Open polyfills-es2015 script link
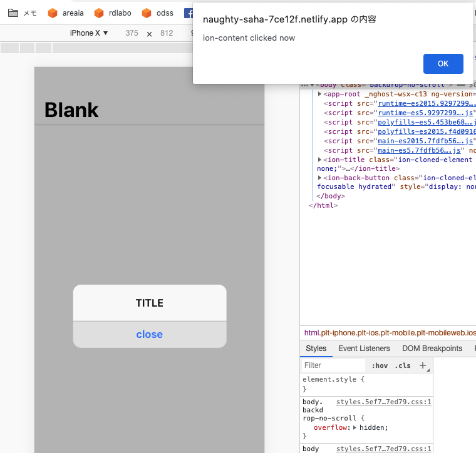Screen dimensions: 476x453 pos(427,131)
